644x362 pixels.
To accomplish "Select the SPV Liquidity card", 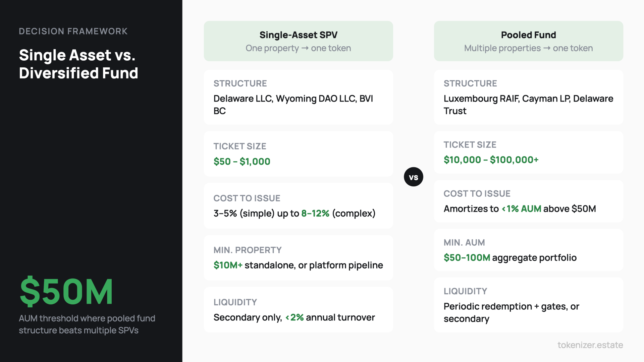I will 298,309.
